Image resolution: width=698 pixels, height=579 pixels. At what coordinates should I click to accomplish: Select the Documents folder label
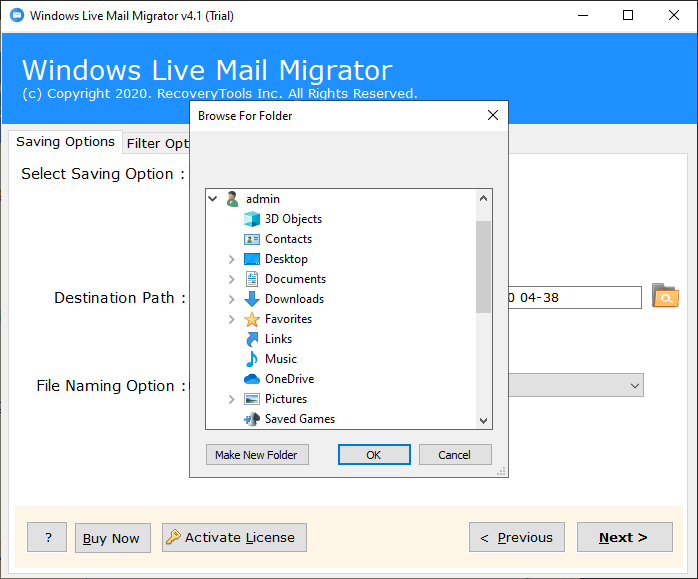click(295, 279)
